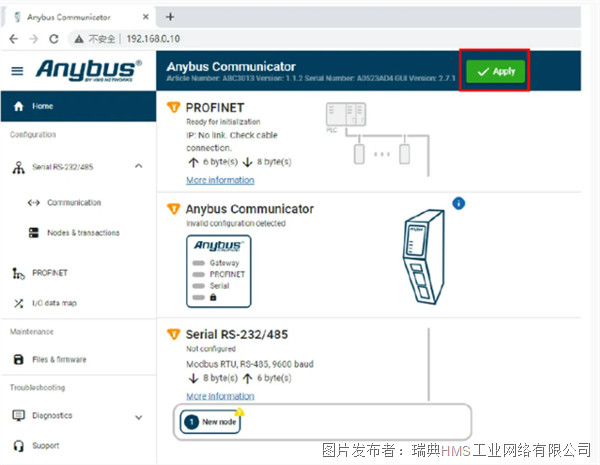Collapse the Serial RS-232/485 section chevron
The image size is (600, 465).
point(139,166)
